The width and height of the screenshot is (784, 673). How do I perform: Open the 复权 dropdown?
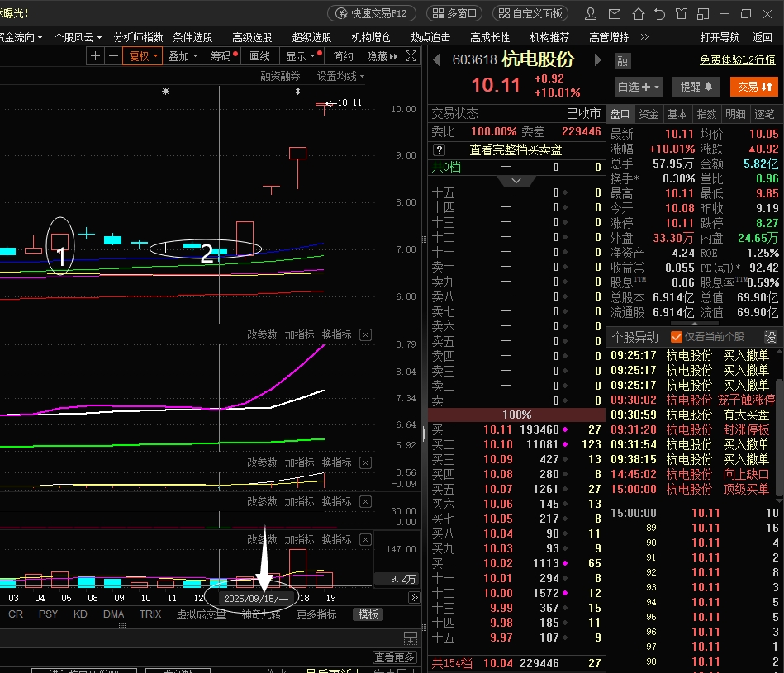(x=143, y=56)
